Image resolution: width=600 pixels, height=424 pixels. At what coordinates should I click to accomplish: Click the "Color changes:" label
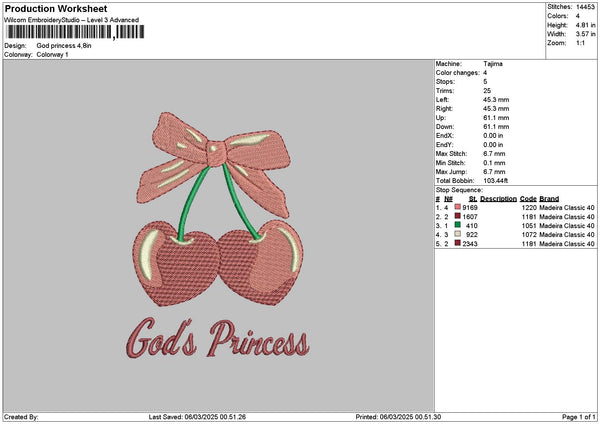tap(458, 73)
